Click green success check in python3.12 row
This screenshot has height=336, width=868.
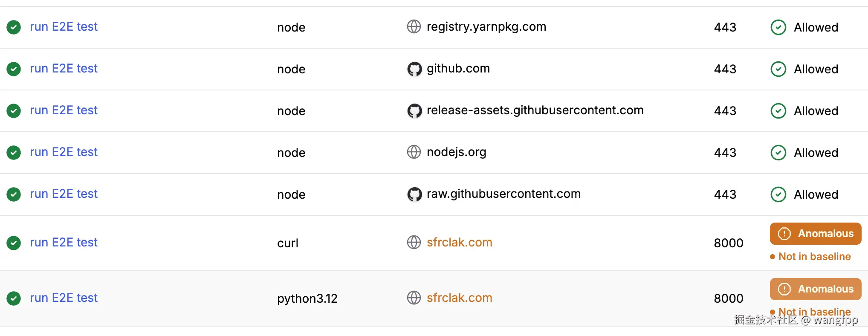tap(14, 298)
